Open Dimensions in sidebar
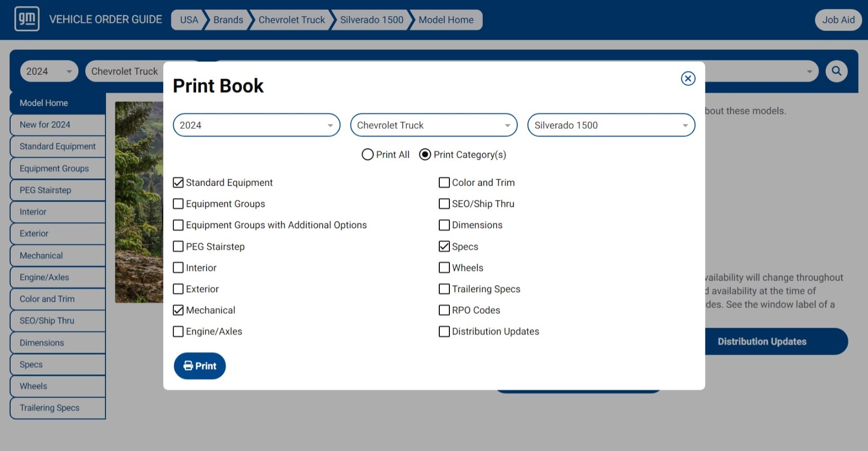868x451 pixels. (58, 343)
